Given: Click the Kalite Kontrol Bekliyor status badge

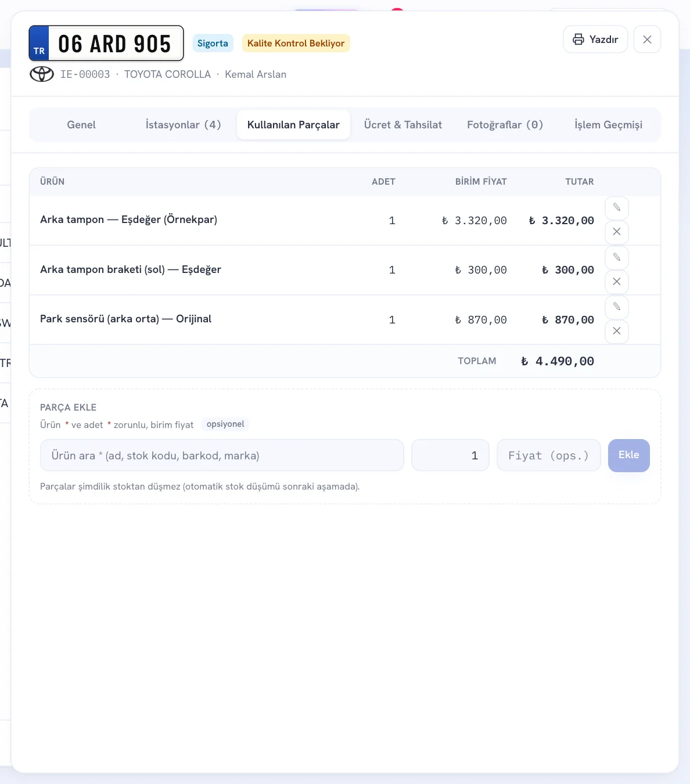Looking at the screenshot, I should point(296,43).
